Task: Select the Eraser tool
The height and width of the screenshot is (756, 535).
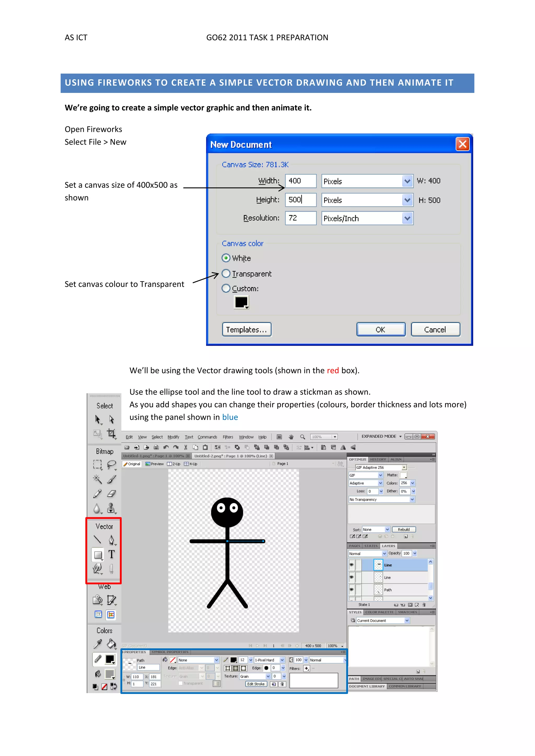Action: (112, 494)
